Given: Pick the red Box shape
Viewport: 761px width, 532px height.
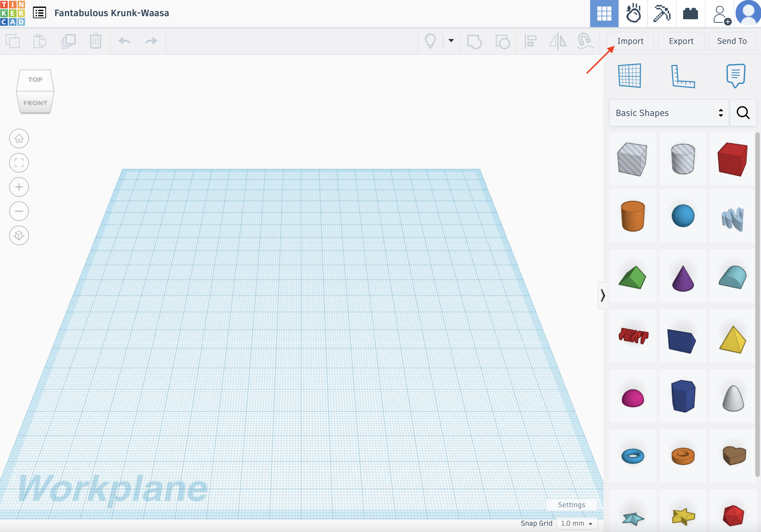Looking at the screenshot, I should click(x=732, y=159).
